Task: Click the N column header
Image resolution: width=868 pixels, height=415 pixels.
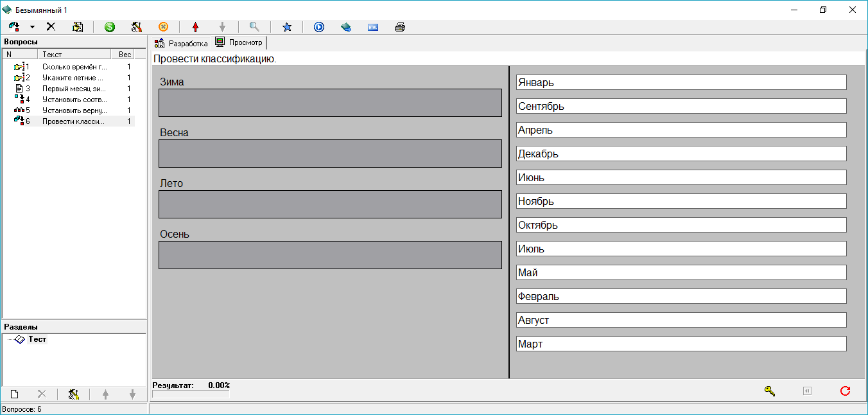Action: [20, 55]
